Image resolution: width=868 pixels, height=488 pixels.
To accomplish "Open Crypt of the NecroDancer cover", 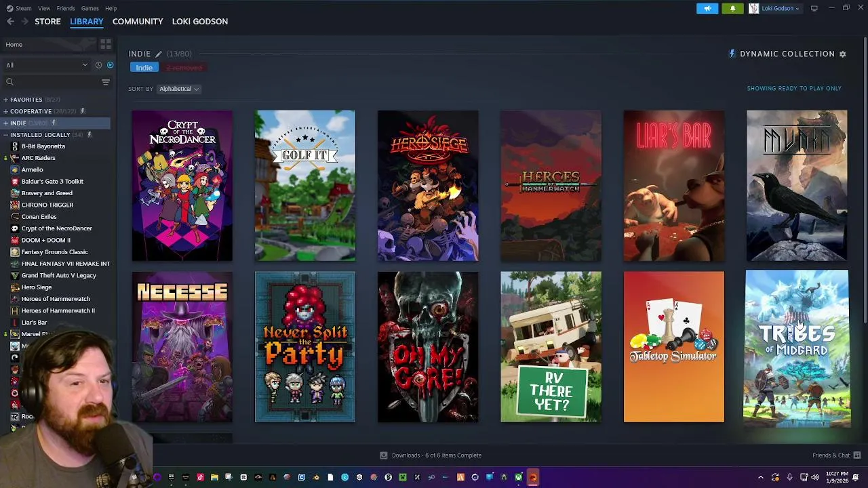I will 182,186.
